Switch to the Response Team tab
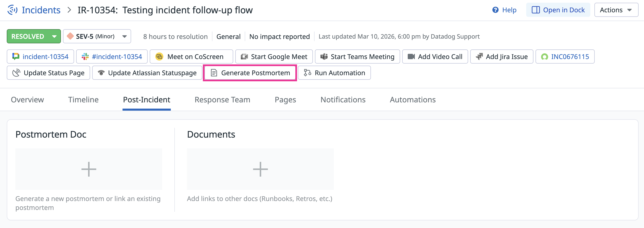 pos(222,100)
